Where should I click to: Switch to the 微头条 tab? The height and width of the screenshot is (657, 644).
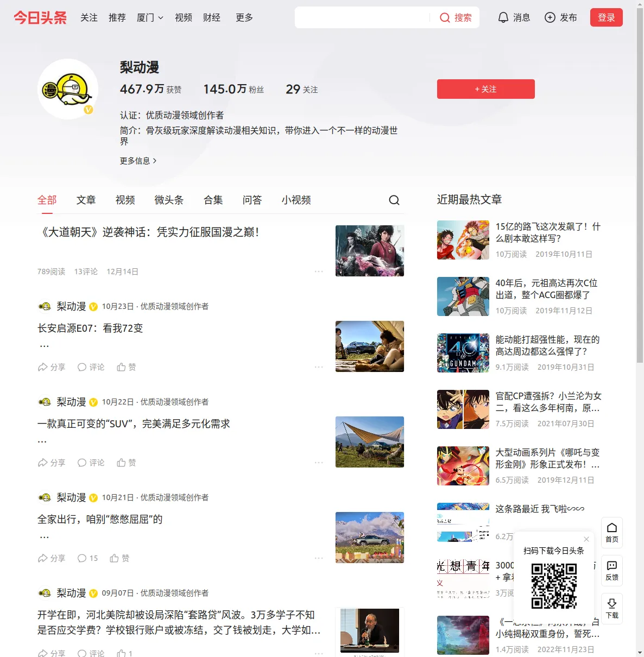pyautogui.click(x=169, y=200)
